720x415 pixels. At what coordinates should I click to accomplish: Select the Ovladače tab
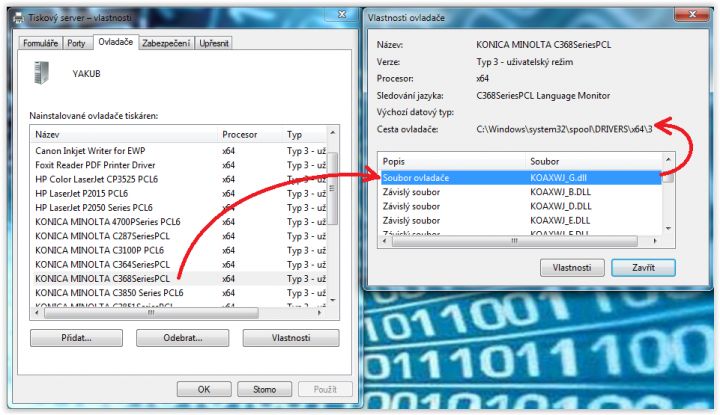[x=116, y=42]
